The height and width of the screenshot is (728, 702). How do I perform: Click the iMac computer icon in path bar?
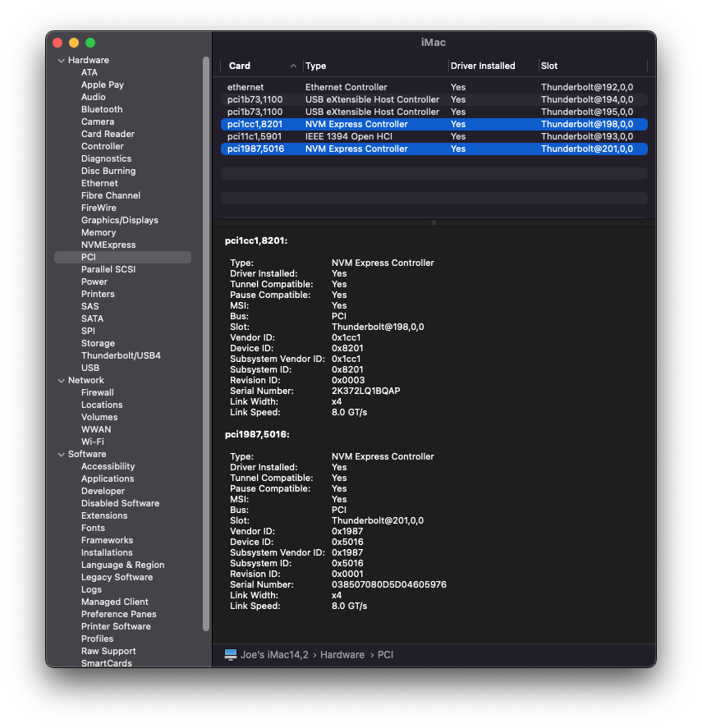[231, 655]
